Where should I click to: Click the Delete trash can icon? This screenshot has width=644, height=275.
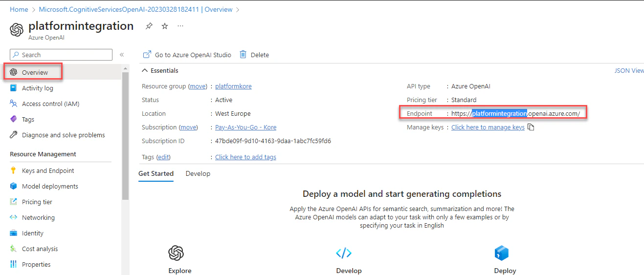[x=243, y=55]
